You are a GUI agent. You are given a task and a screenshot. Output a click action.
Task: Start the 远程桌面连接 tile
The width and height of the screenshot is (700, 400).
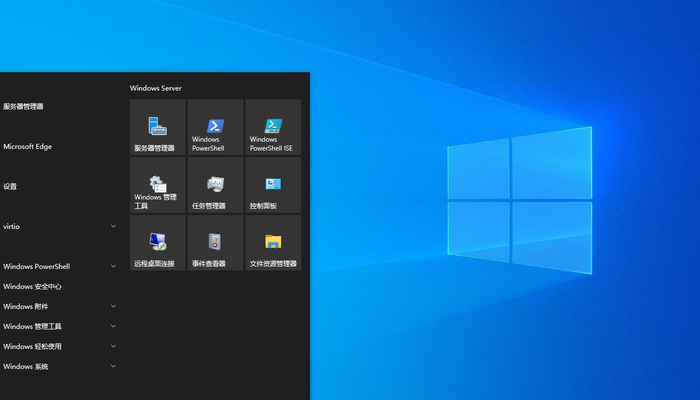[158, 242]
